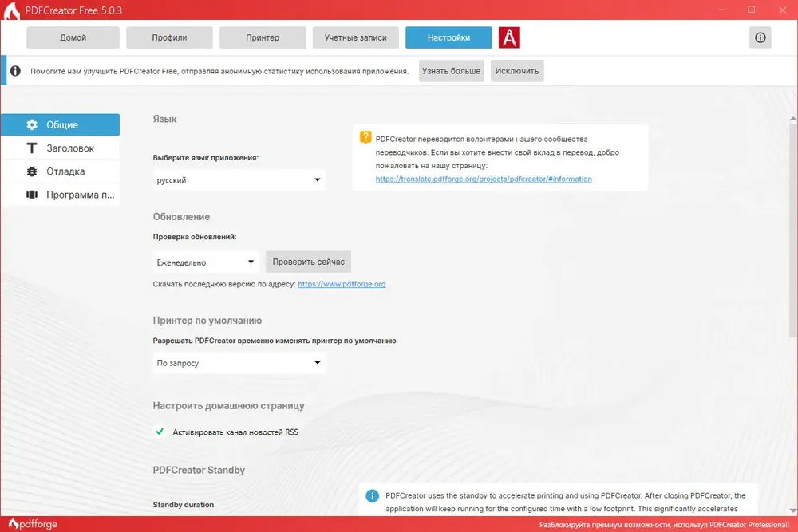Screen dimensions: 798x532
Task: Click the info icon in the statistics banner
Action: 15,71
